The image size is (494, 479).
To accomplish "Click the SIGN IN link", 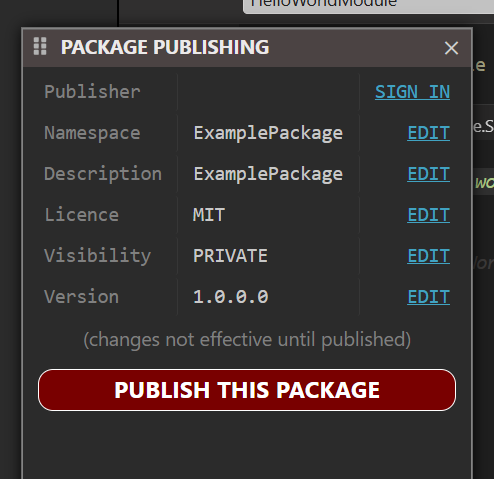I will [412, 92].
